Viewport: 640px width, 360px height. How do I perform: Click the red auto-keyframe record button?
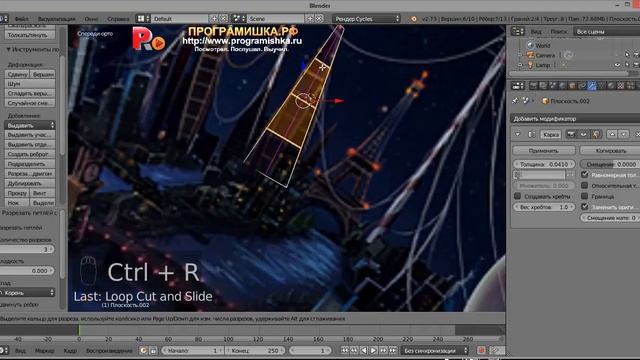481,350
